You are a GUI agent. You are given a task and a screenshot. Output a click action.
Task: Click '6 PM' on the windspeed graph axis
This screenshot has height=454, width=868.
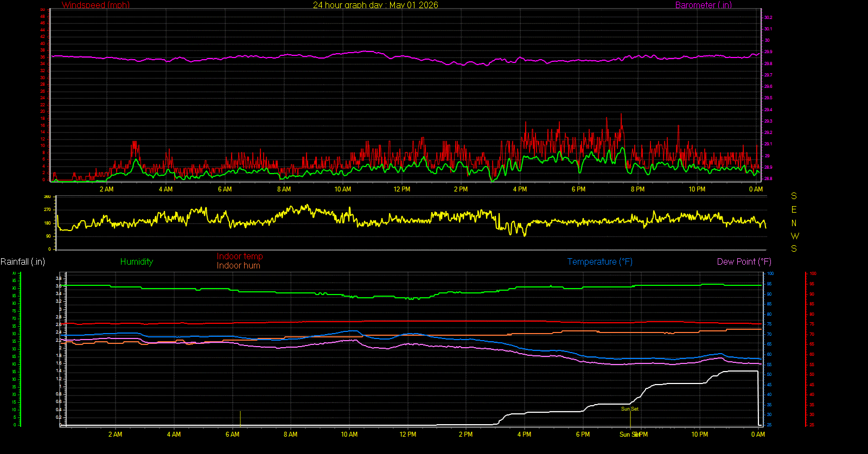(579, 189)
